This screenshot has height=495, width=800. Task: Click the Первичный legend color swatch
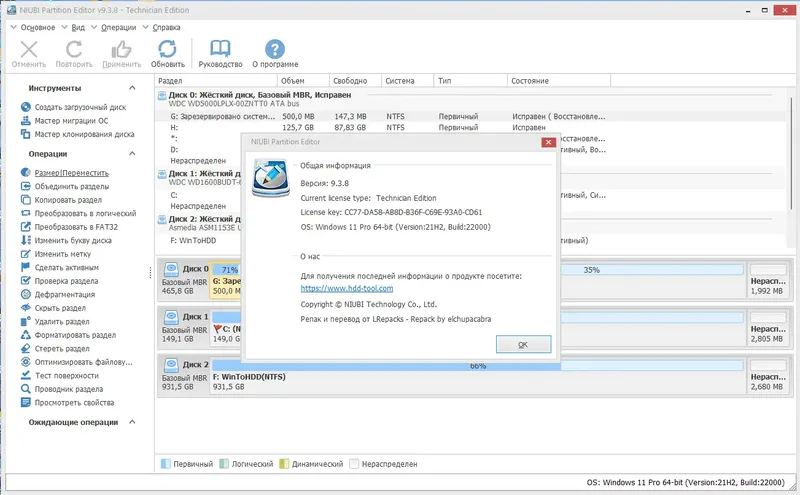165,464
